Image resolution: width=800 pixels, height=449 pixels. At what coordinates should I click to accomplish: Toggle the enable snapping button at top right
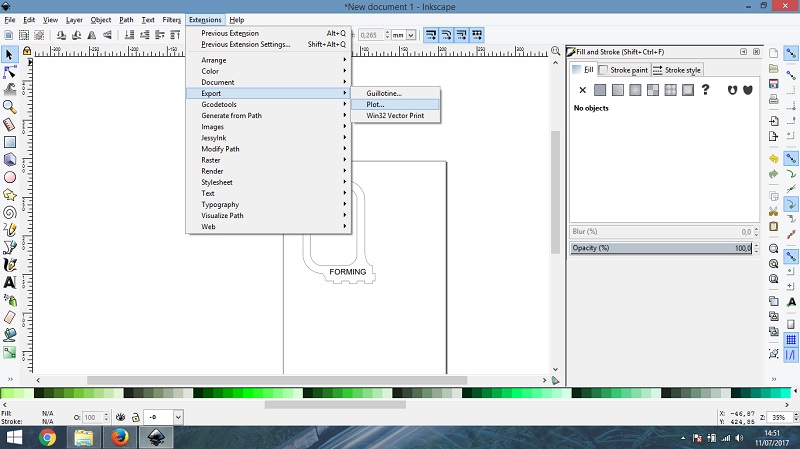[x=791, y=53]
